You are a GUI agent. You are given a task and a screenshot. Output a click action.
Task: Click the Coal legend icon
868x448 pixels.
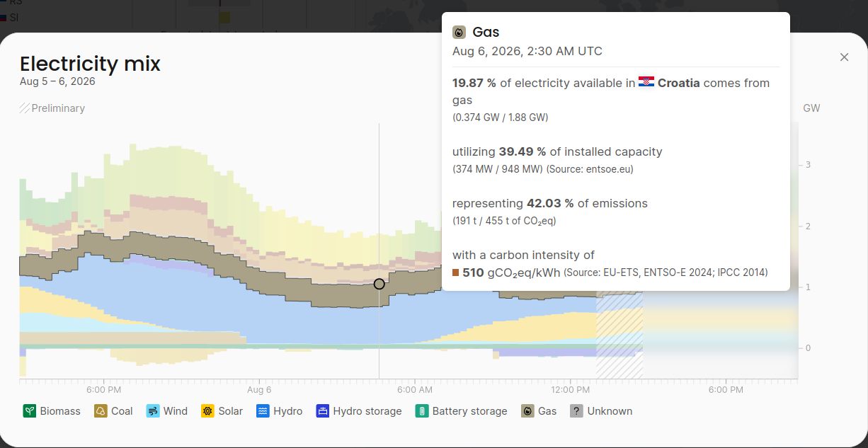[x=101, y=411]
